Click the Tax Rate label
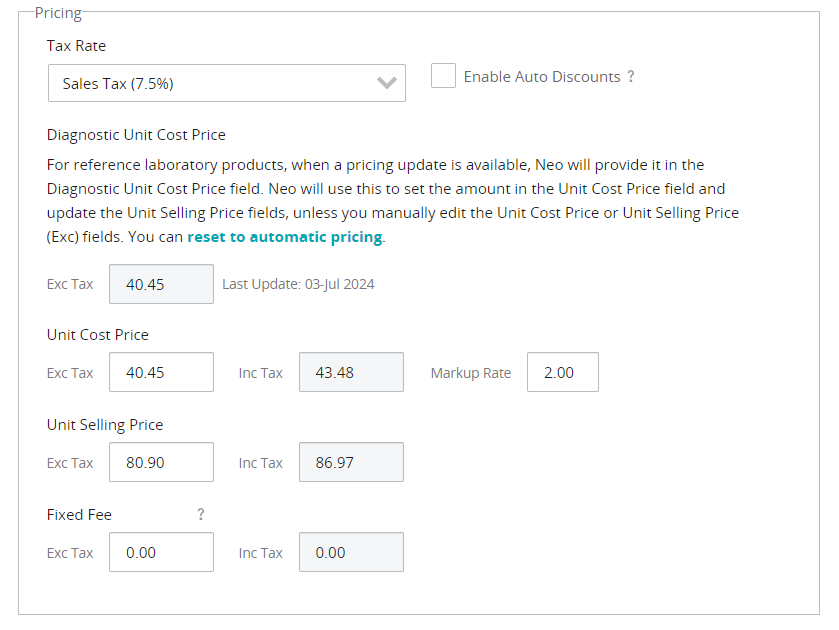Viewport: 839px width, 630px height. coord(75,45)
